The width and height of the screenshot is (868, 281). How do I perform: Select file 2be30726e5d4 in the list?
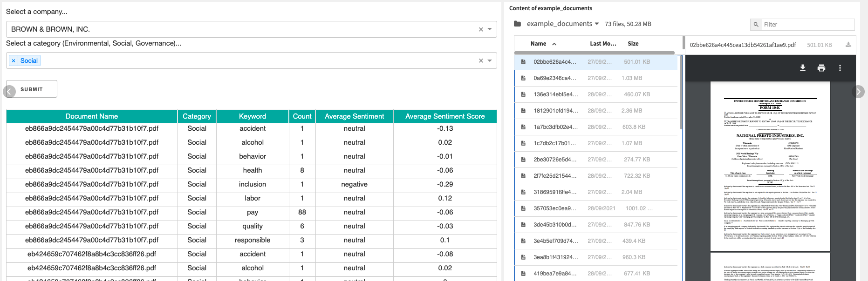(x=596, y=160)
